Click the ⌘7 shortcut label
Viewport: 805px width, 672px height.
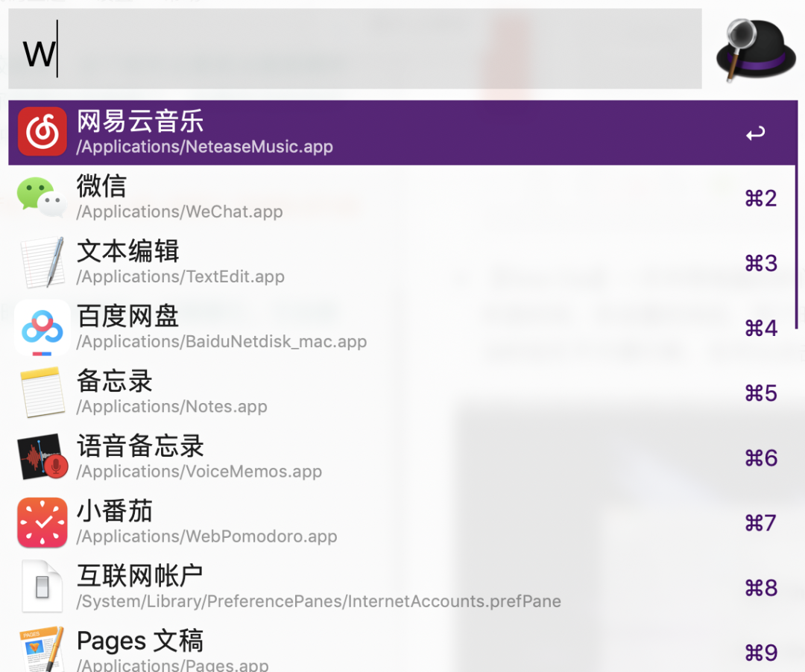point(761,523)
